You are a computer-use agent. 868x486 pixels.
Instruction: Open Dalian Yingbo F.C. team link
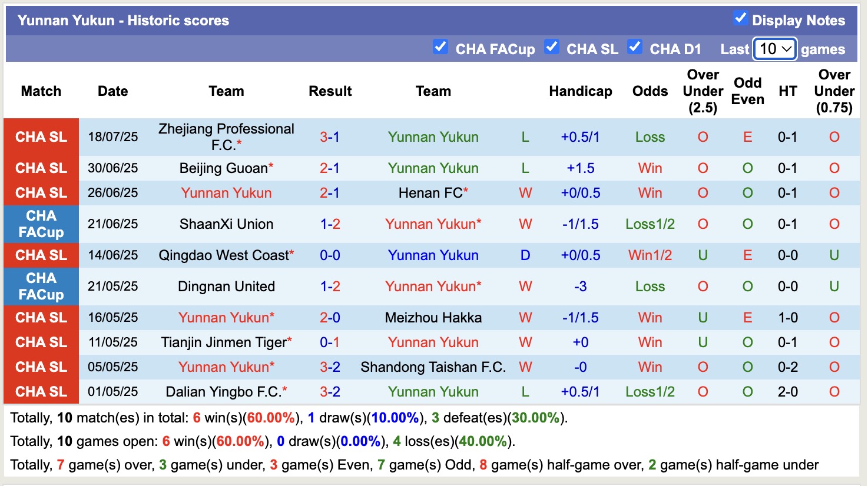[223, 391]
